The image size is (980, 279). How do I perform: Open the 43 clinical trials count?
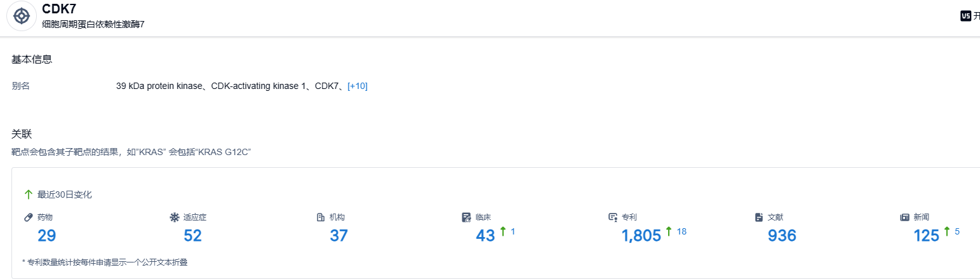pyautogui.click(x=485, y=236)
